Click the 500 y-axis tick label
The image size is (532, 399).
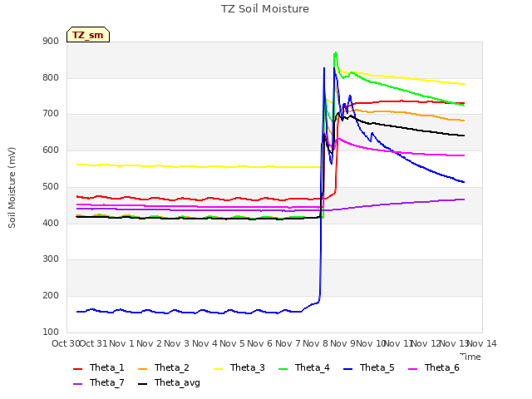[51, 186]
